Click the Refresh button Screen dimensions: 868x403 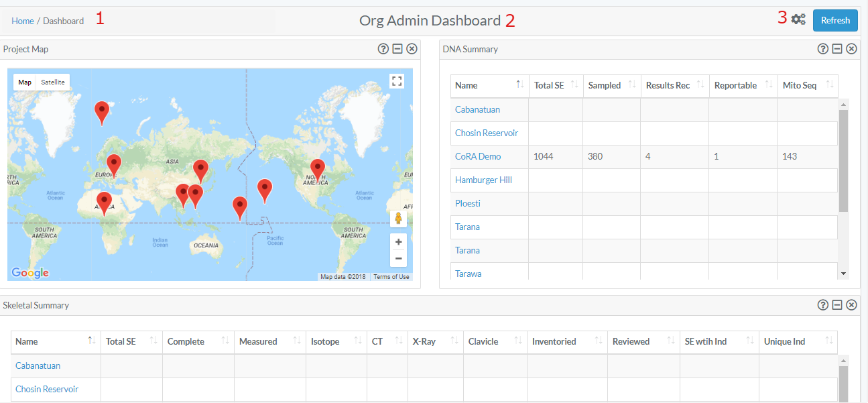pyautogui.click(x=835, y=20)
